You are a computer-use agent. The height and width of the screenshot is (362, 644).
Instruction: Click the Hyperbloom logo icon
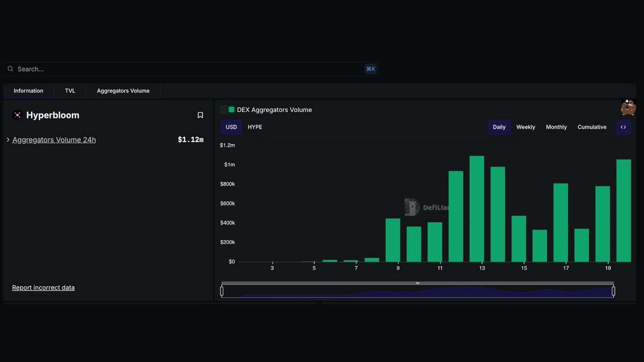(17, 115)
